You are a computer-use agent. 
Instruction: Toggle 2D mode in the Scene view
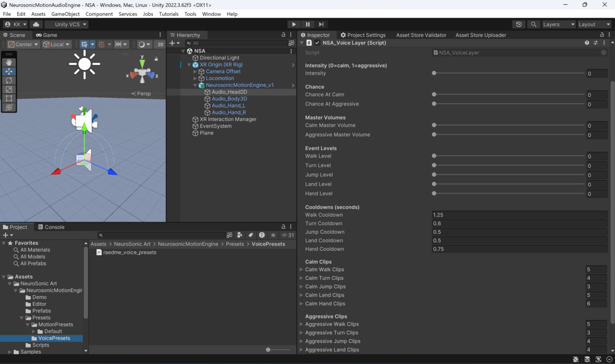point(160,44)
